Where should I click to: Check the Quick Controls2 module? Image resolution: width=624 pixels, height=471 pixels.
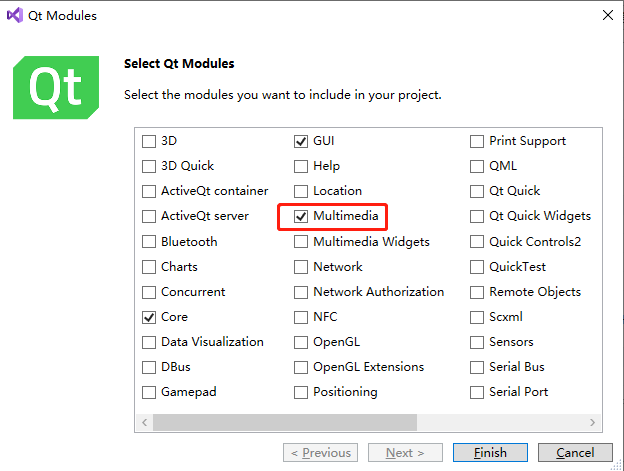coord(477,242)
